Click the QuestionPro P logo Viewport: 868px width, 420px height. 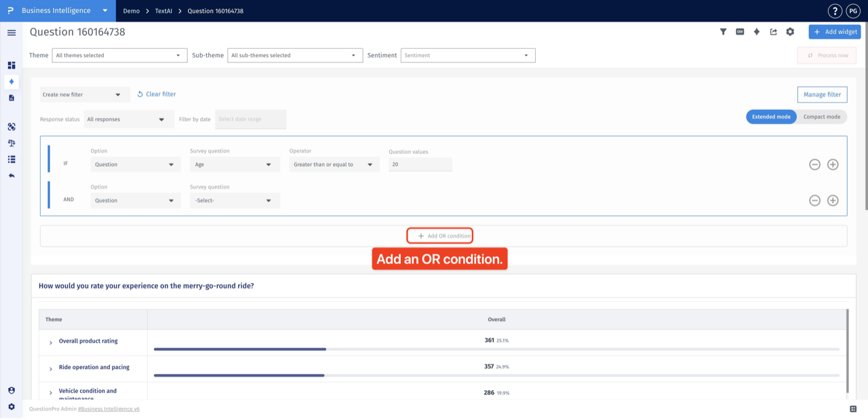[10, 11]
